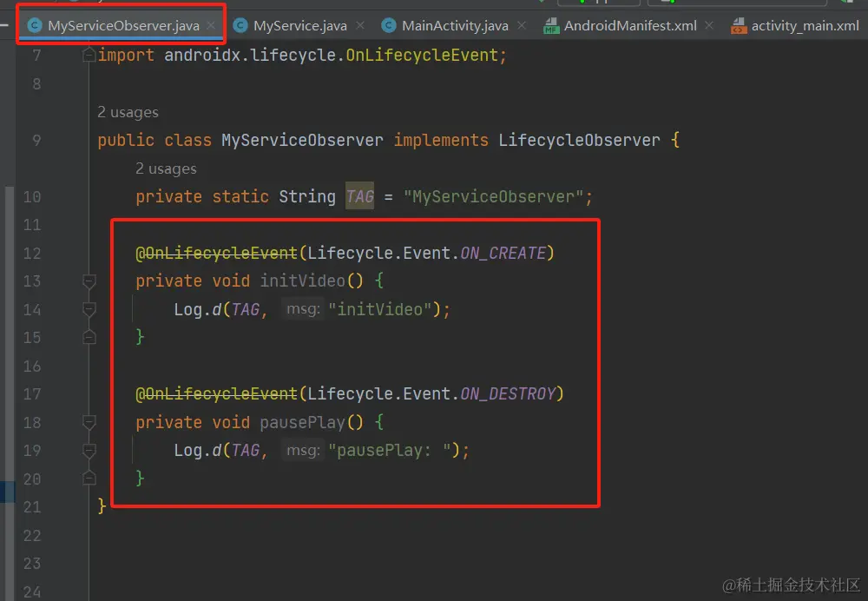
Task: Close the AndroidManifest.xml tab
Action: tap(709, 25)
